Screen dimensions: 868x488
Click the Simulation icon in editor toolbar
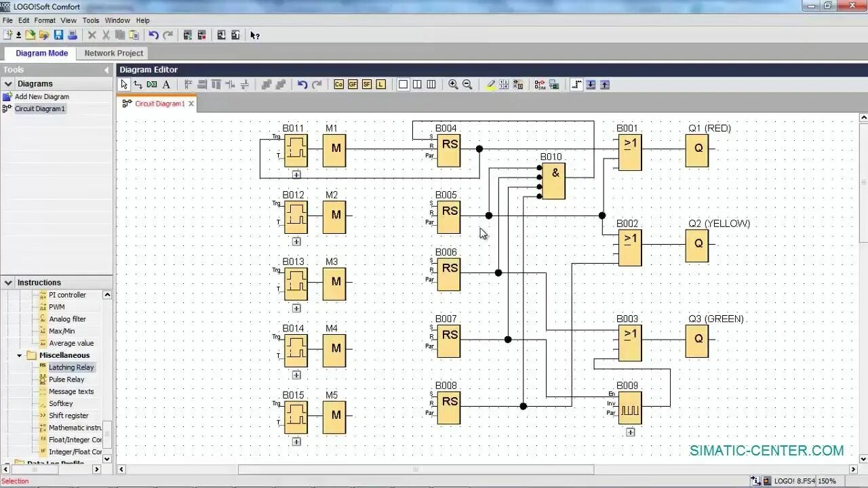[x=540, y=85]
